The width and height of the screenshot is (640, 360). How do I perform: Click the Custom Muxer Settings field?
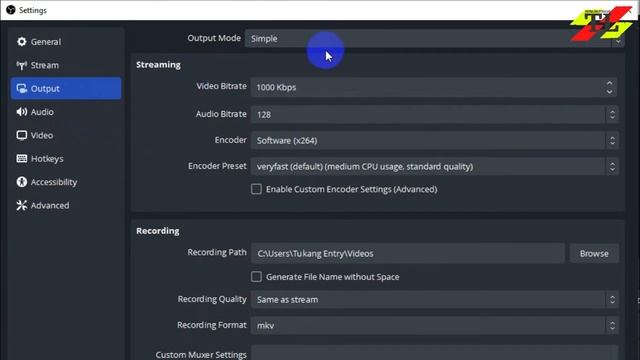pyautogui.click(x=435, y=353)
